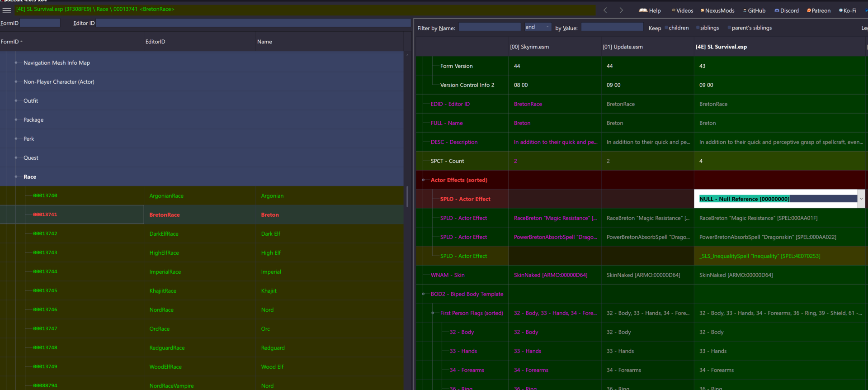Click the filter by Value input field
Screen dimensions: 868x390
612,27
